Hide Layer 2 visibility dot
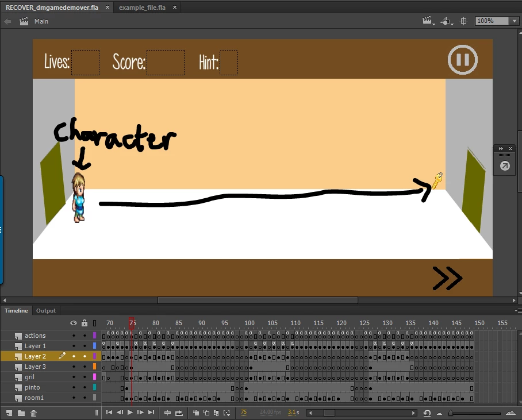The width and height of the screenshot is (522, 420). [x=74, y=356]
